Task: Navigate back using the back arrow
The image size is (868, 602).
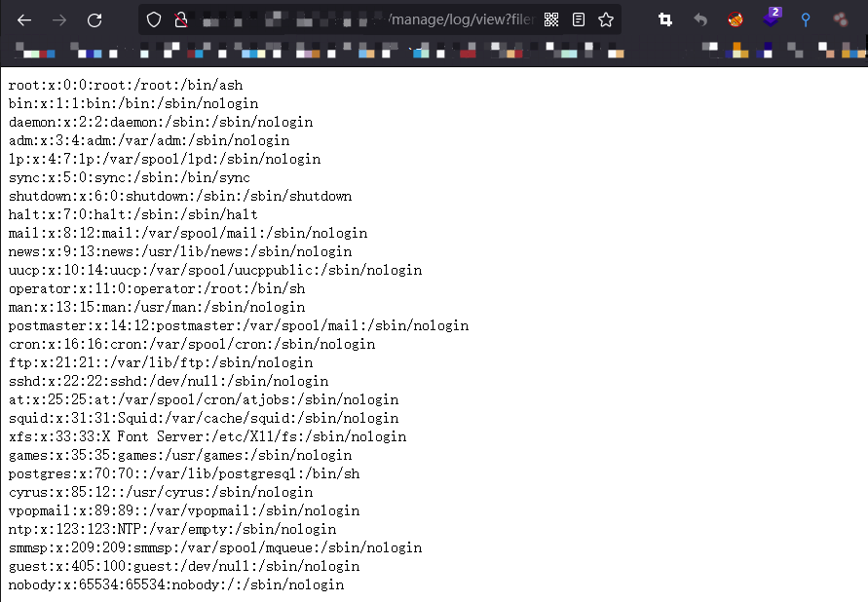Action: coord(23,19)
